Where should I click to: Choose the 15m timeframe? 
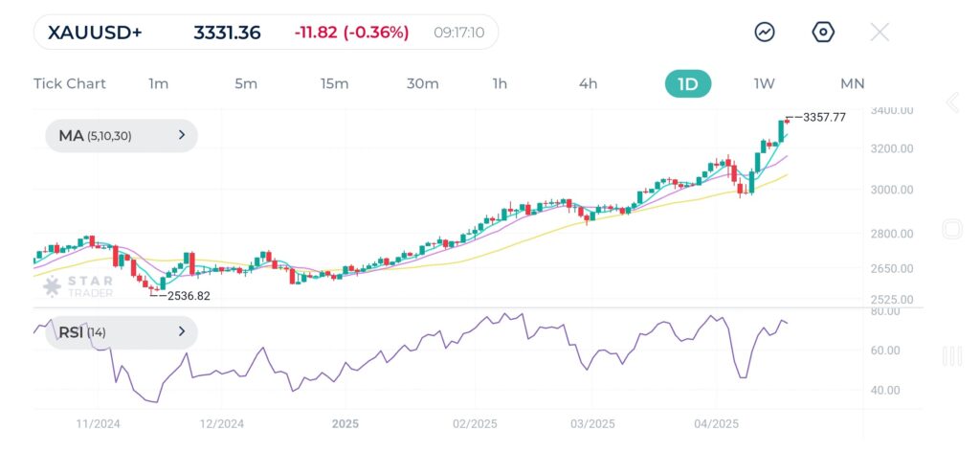[334, 83]
